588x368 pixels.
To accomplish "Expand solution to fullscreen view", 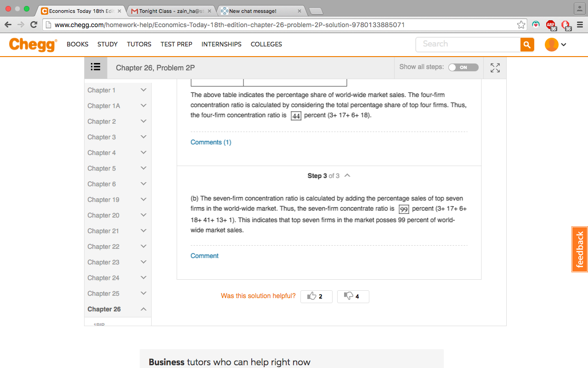I will [495, 68].
